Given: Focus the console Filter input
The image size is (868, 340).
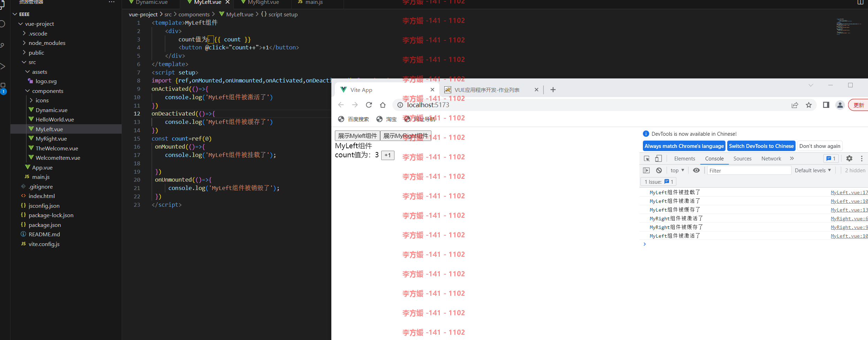Looking at the screenshot, I should [749, 171].
